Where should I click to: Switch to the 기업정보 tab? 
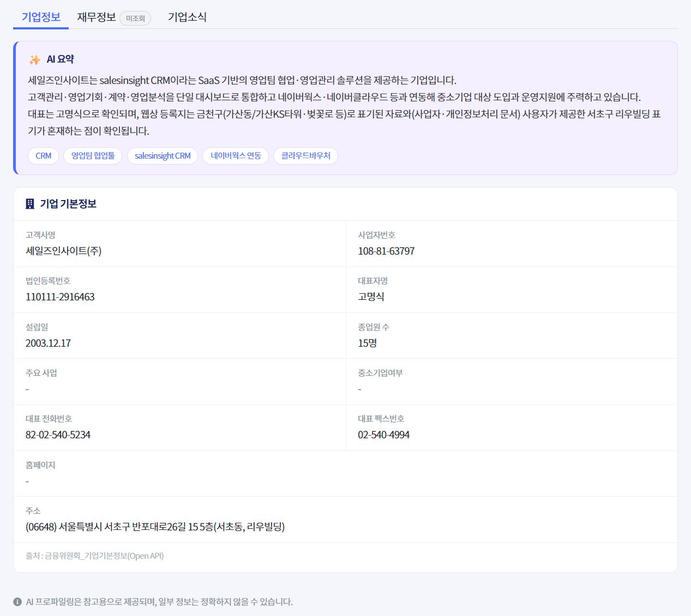pyautogui.click(x=41, y=17)
